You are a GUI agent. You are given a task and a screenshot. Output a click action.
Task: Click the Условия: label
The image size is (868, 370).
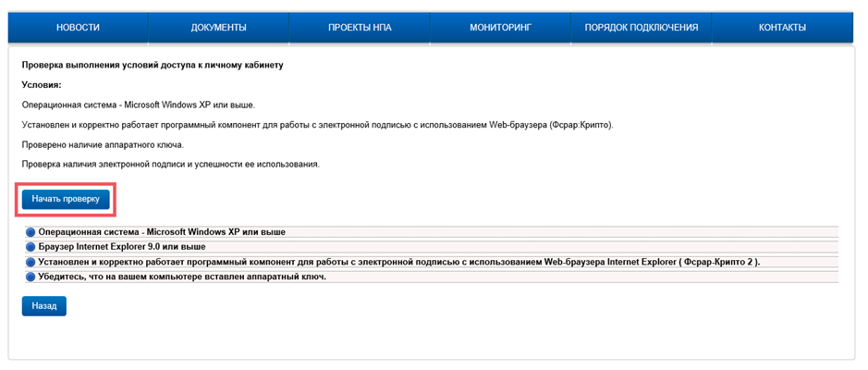click(x=42, y=85)
